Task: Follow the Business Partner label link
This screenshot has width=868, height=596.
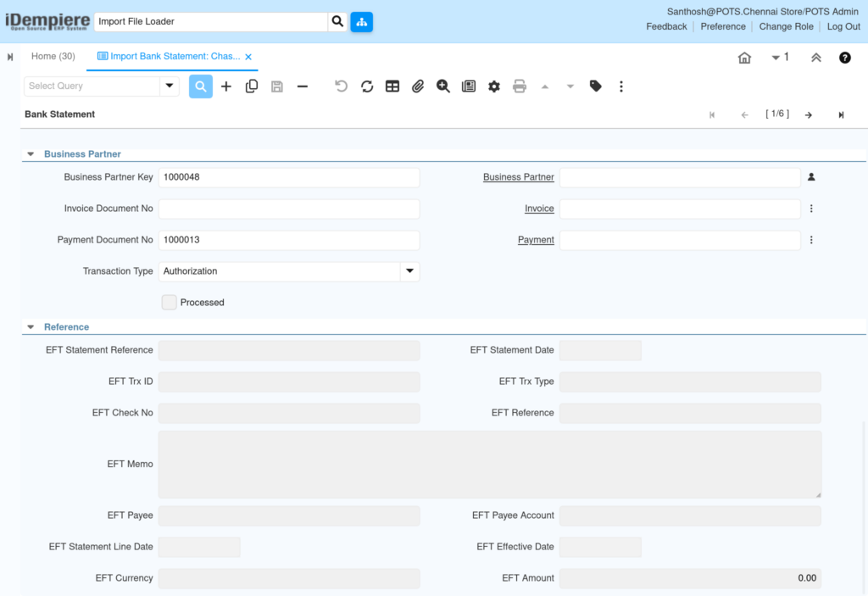Action: pos(518,177)
